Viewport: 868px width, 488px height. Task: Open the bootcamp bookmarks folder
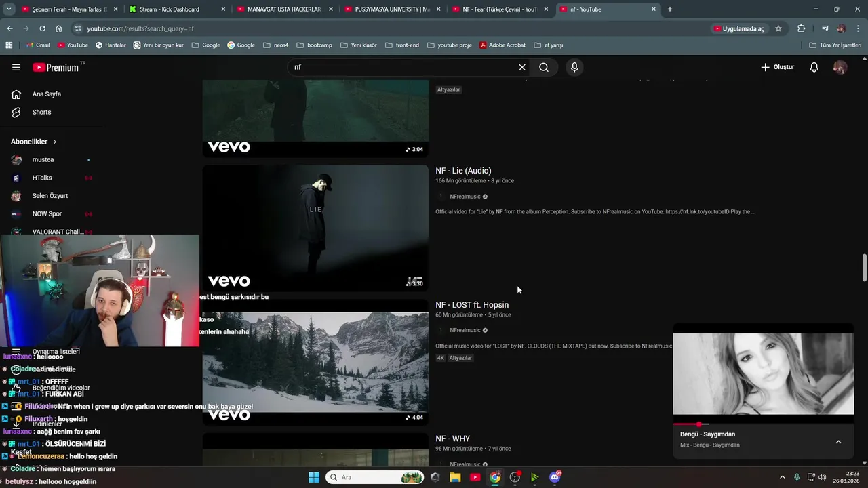pyautogui.click(x=314, y=45)
